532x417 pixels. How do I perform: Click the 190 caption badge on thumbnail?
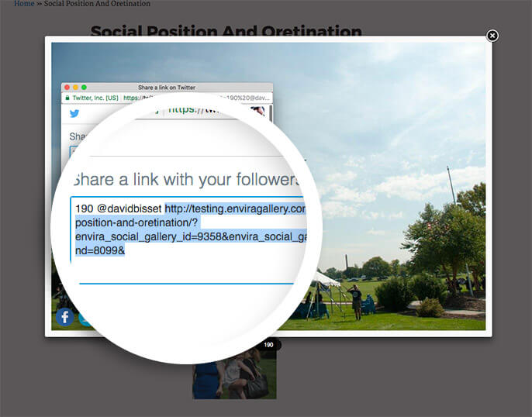pos(268,345)
